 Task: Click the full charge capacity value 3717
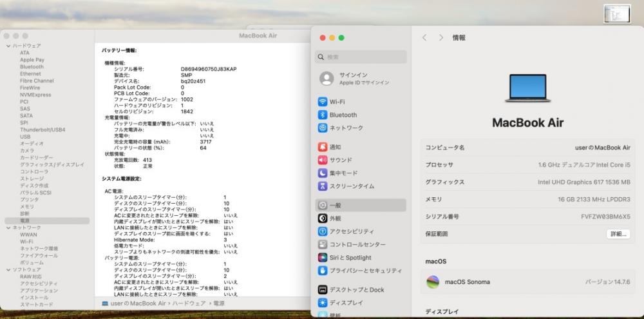[206, 142]
